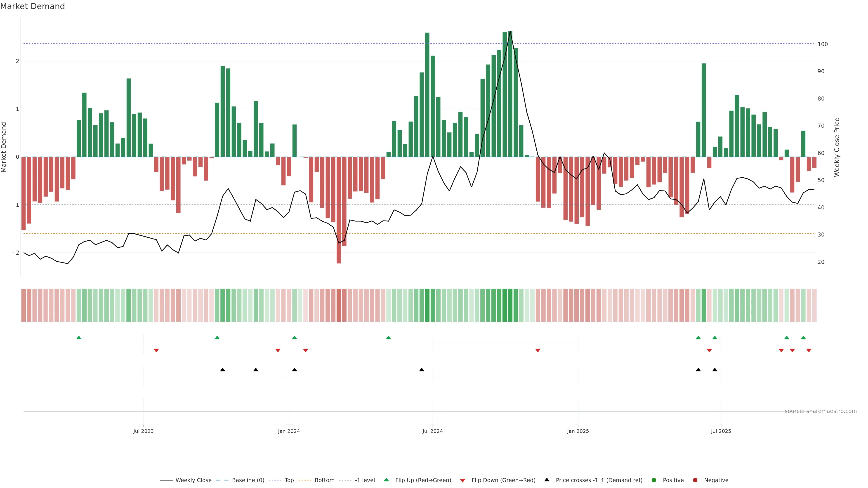The width and height of the screenshot is (868, 488).
Task: Click the Weekly Close Price axis title
Action: click(x=837, y=147)
